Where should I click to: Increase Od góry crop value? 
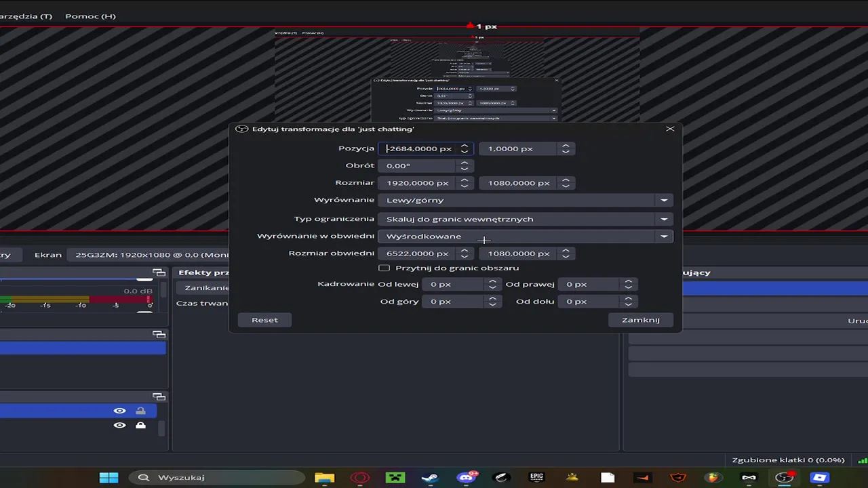coord(493,298)
